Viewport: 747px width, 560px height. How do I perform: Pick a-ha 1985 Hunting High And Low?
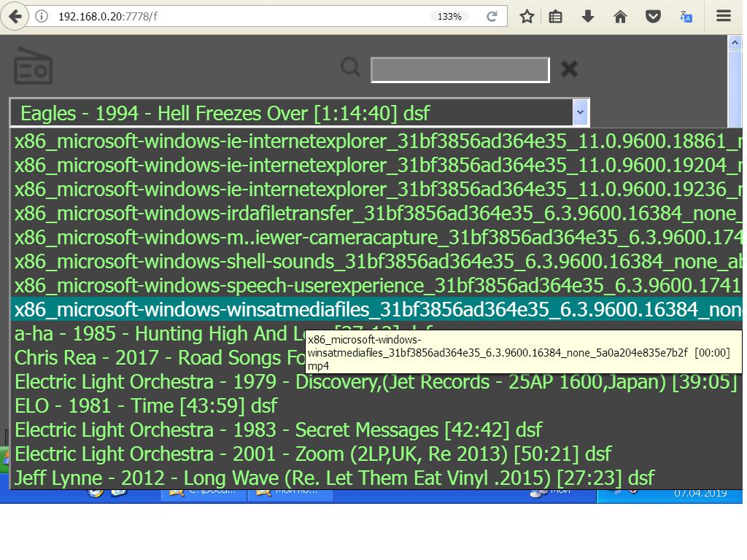158,334
